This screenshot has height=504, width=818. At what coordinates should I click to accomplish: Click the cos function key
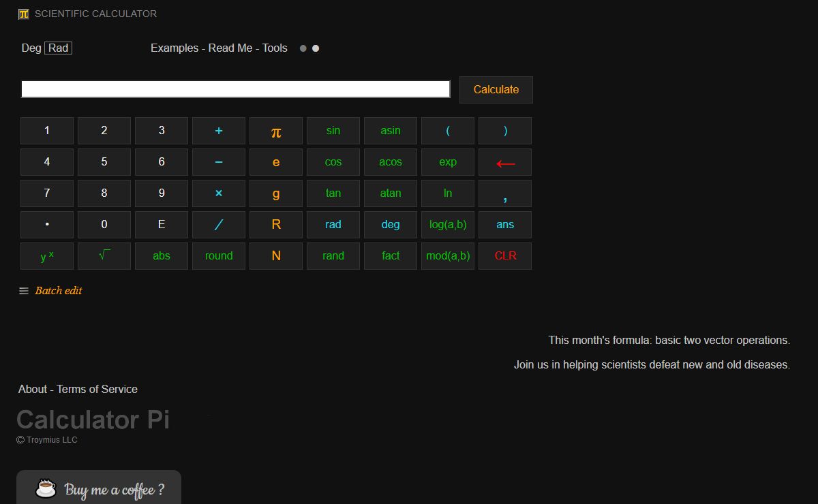[x=333, y=162]
